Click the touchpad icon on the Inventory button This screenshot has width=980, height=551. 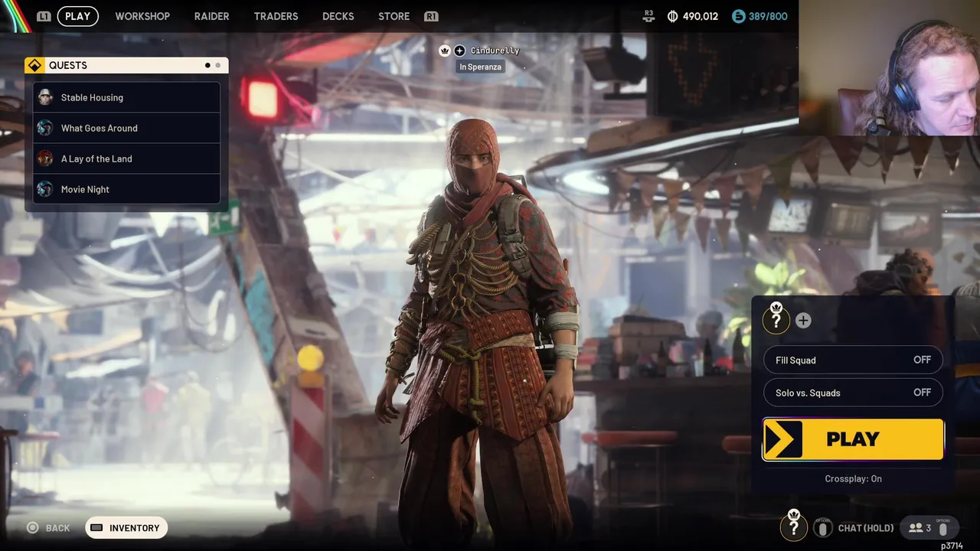(x=96, y=528)
